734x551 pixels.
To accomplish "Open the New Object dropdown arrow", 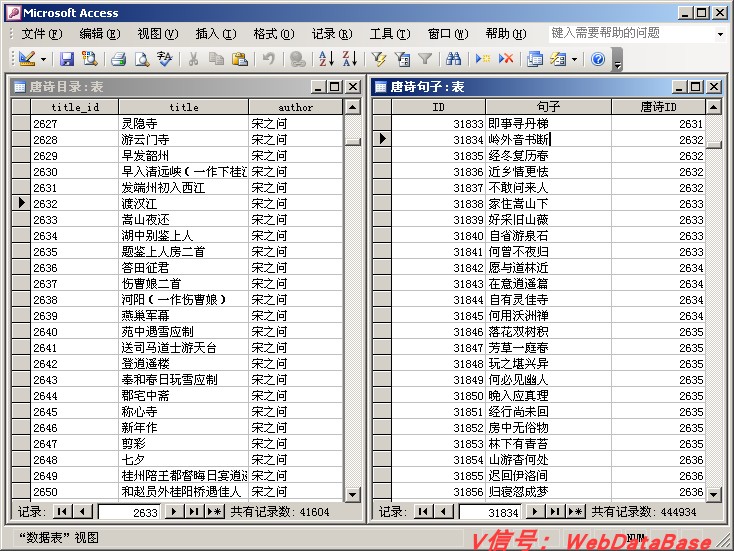I will 574,59.
